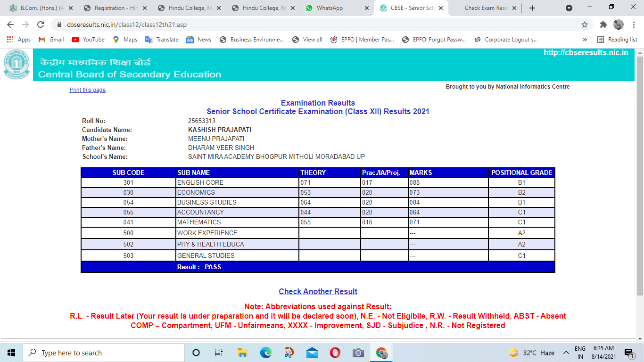The height and width of the screenshot is (362, 644).
Task: Open the EPFO Forgot Password bookmark
Action: (434, 40)
